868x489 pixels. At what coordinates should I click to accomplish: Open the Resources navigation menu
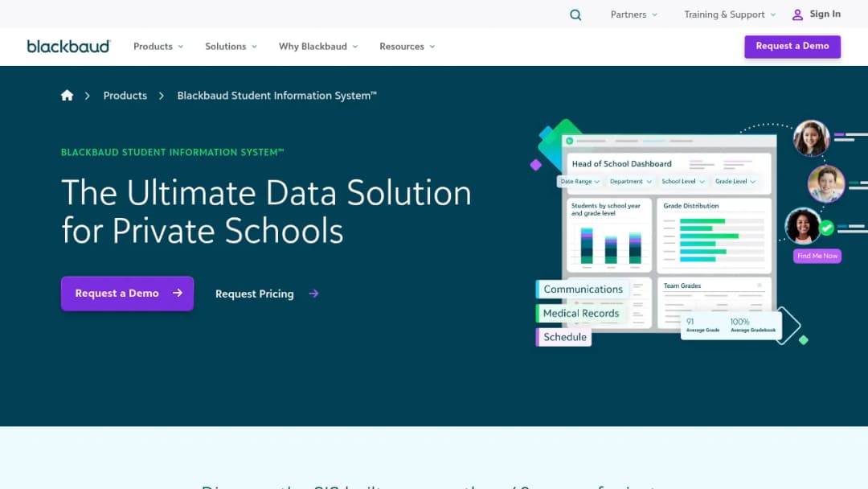click(x=407, y=47)
